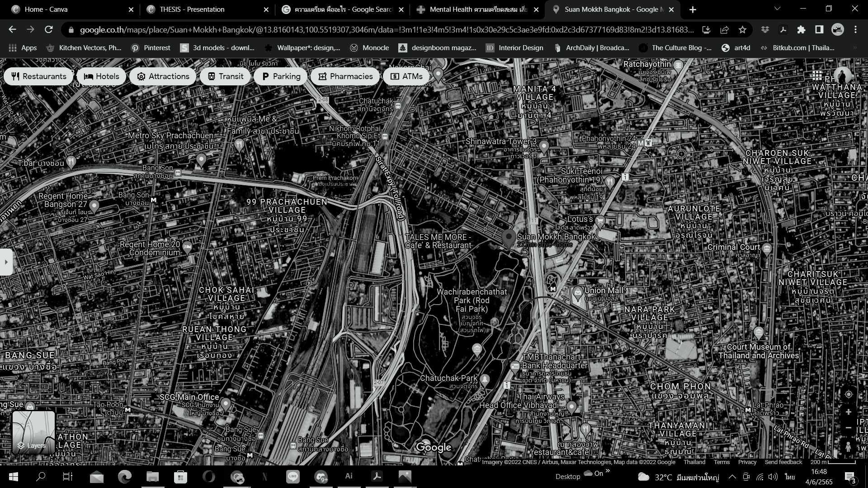Reload the Google Maps page
The width and height of the screenshot is (868, 488).
click(48, 30)
